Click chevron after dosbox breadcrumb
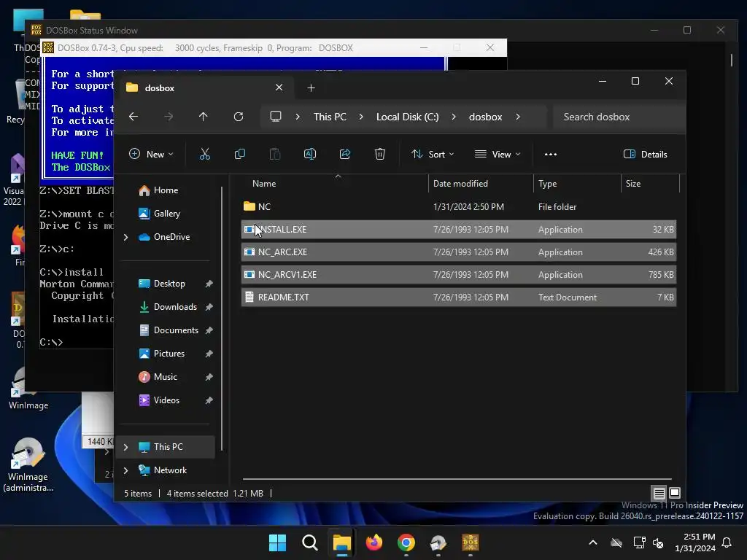The width and height of the screenshot is (747, 560). [x=518, y=117]
